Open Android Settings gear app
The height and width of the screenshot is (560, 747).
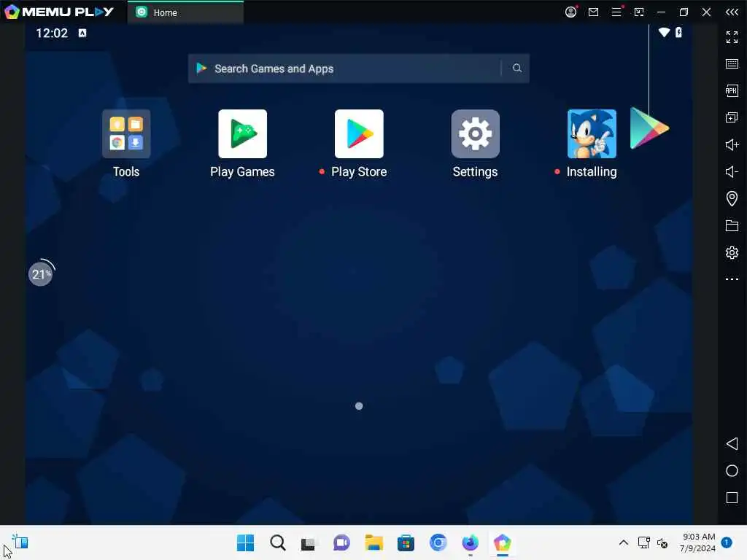click(x=475, y=134)
